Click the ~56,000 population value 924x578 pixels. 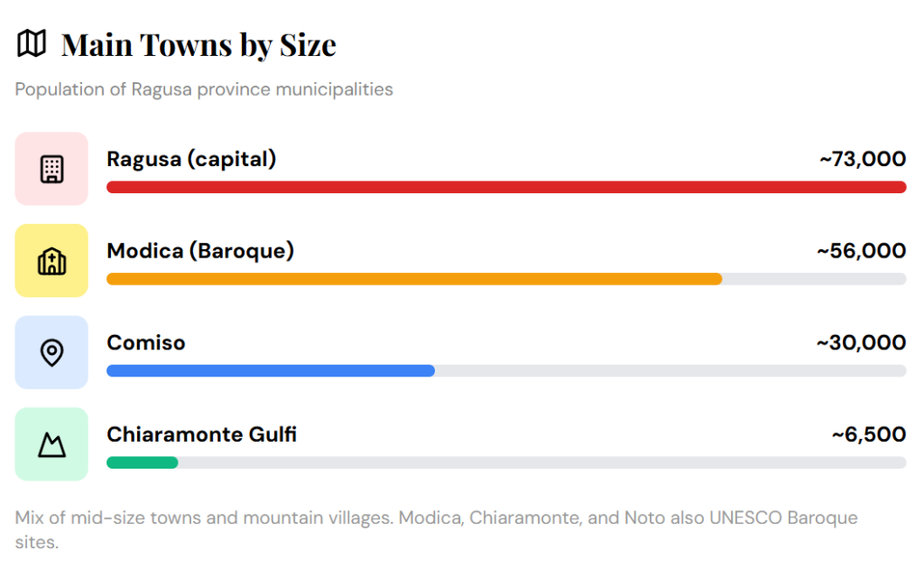861,251
